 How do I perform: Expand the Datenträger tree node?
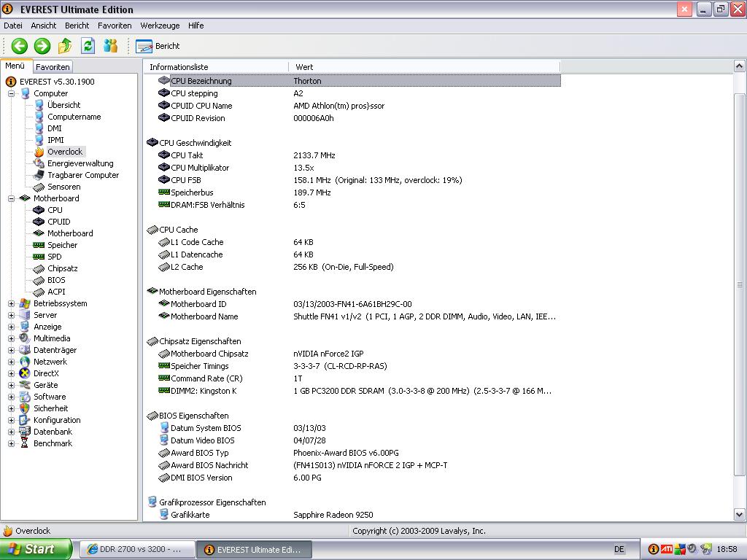[x=12, y=350]
